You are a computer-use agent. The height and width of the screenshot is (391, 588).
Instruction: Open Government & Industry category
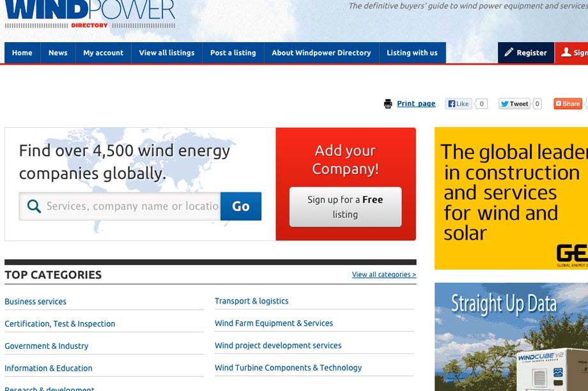[47, 346]
